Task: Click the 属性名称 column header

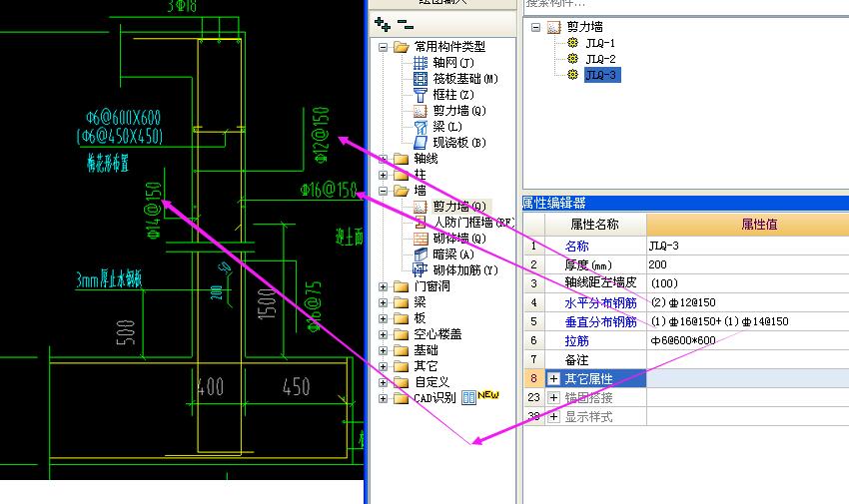Action: (x=595, y=224)
